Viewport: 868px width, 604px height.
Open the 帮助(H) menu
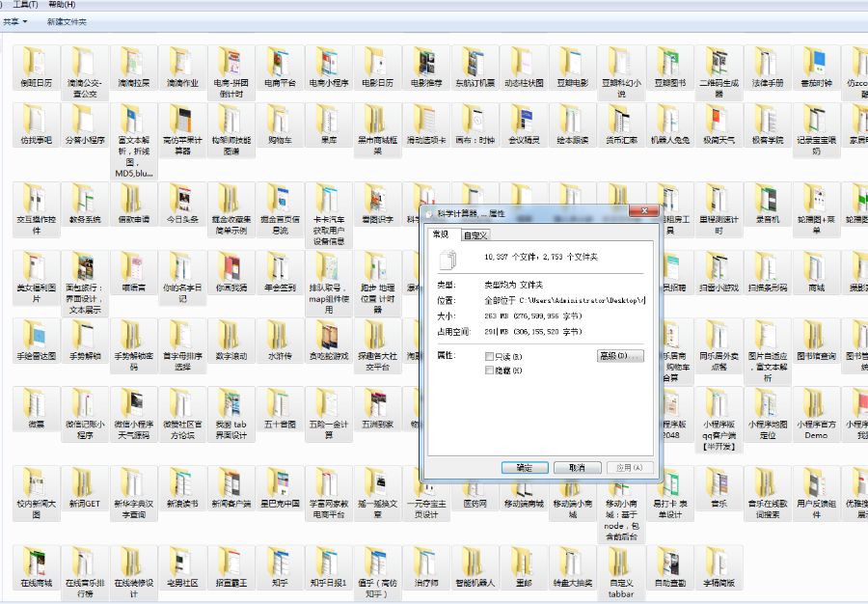coord(62,5)
